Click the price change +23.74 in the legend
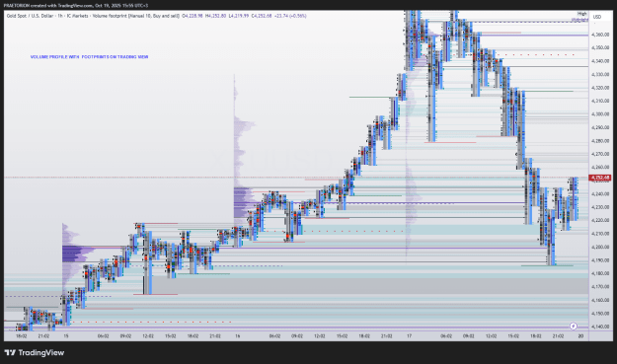This screenshot has height=364, width=617. pyautogui.click(x=281, y=16)
